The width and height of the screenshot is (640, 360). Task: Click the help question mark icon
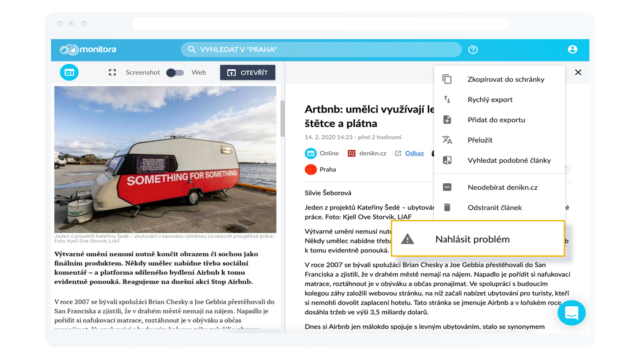(x=473, y=50)
